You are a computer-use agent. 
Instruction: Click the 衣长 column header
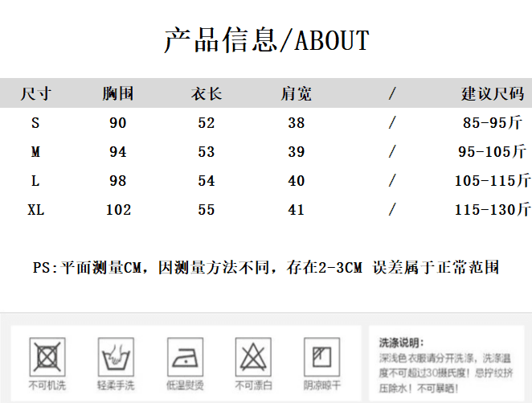click(x=207, y=93)
